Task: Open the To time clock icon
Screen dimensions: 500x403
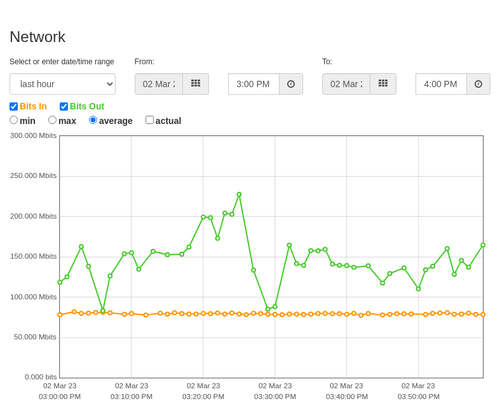Action: click(478, 84)
